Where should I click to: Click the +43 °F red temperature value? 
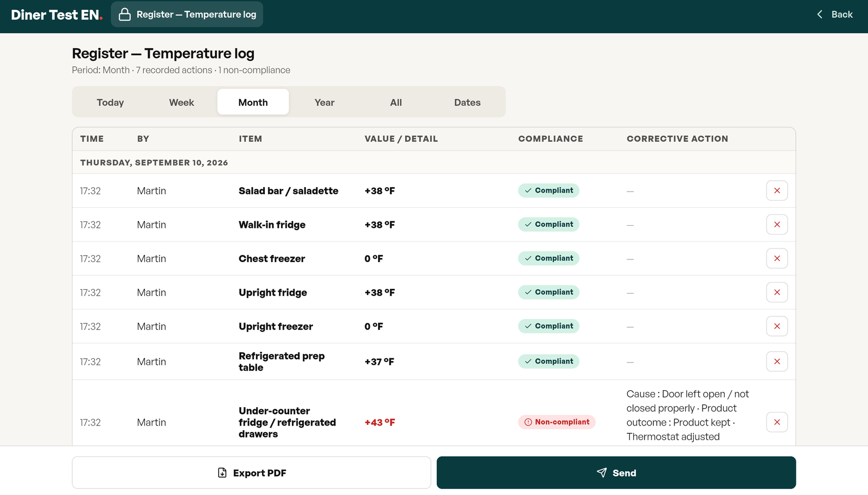pyautogui.click(x=380, y=422)
